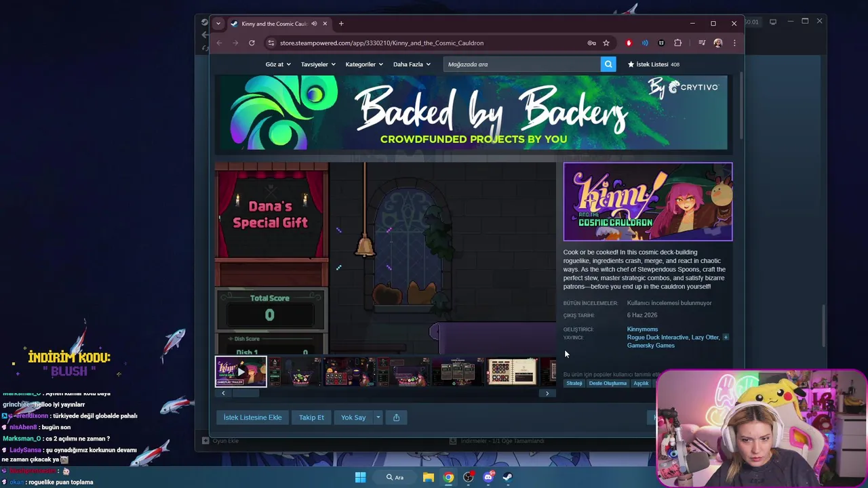Select the gameplay trailer thumbnail
868x488 pixels.
(x=241, y=371)
